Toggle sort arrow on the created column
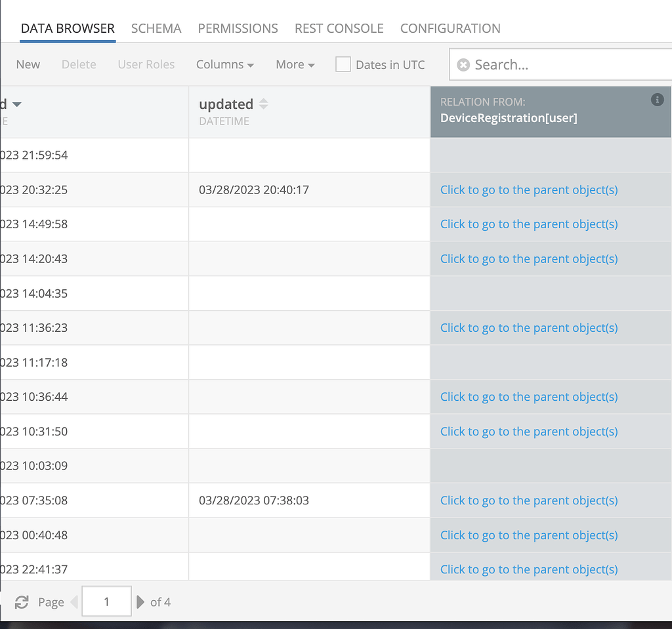 [x=16, y=104]
